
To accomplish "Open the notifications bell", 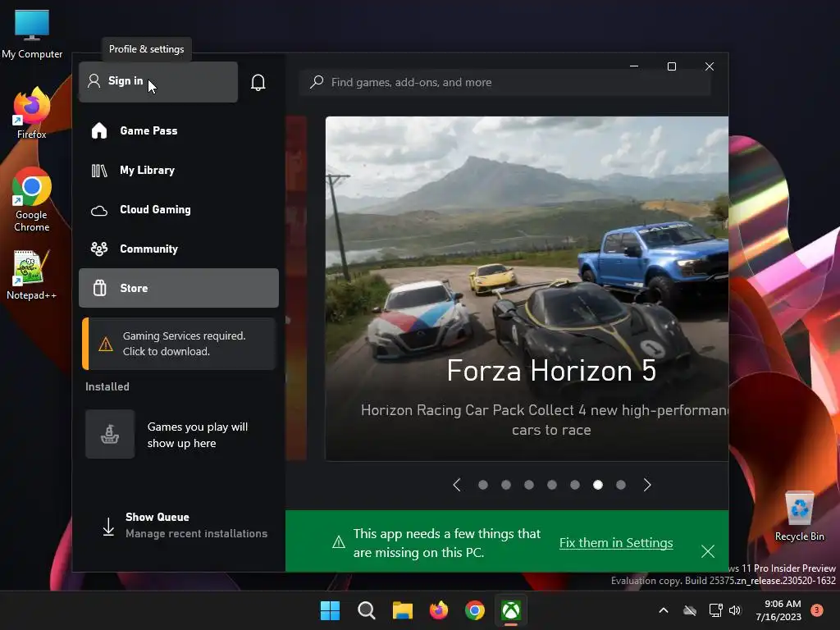I will coord(258,82).
